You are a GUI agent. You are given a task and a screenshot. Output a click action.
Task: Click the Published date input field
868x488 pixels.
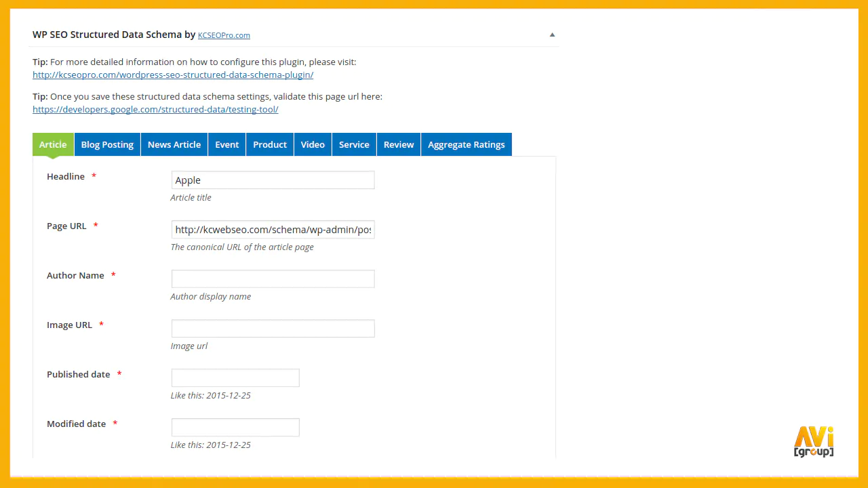[x=235, y=378]
